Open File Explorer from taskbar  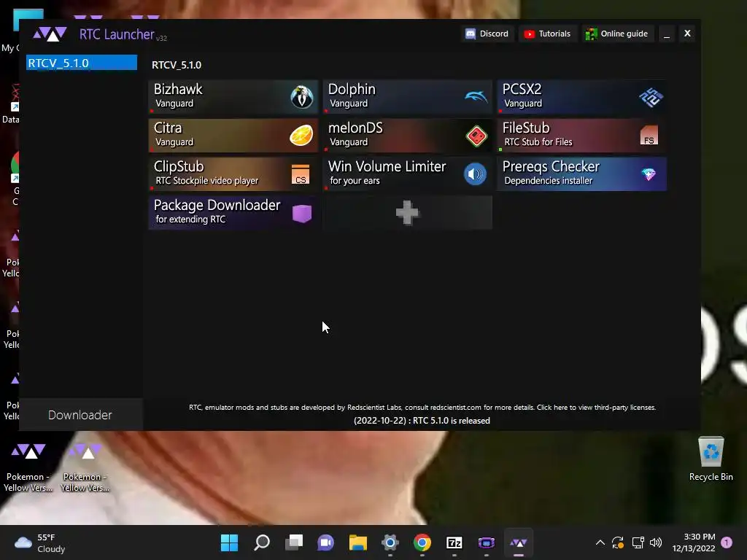(357, 542)
